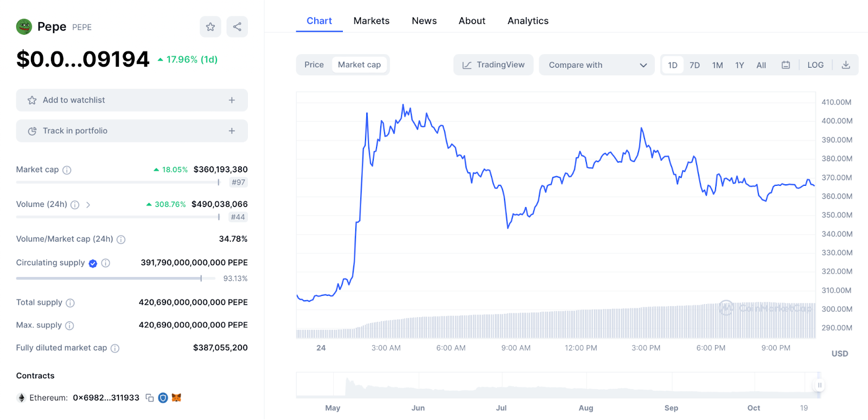This screenshot has width=868, height=420.
Task: Open the calendar date picker
Action: click(x=786, y=65)
